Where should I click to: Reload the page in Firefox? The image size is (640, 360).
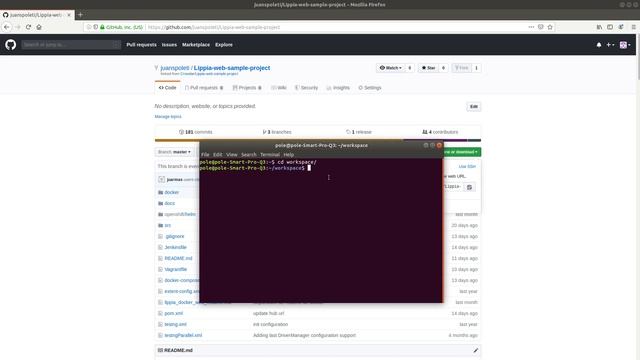tap(28, 27)
